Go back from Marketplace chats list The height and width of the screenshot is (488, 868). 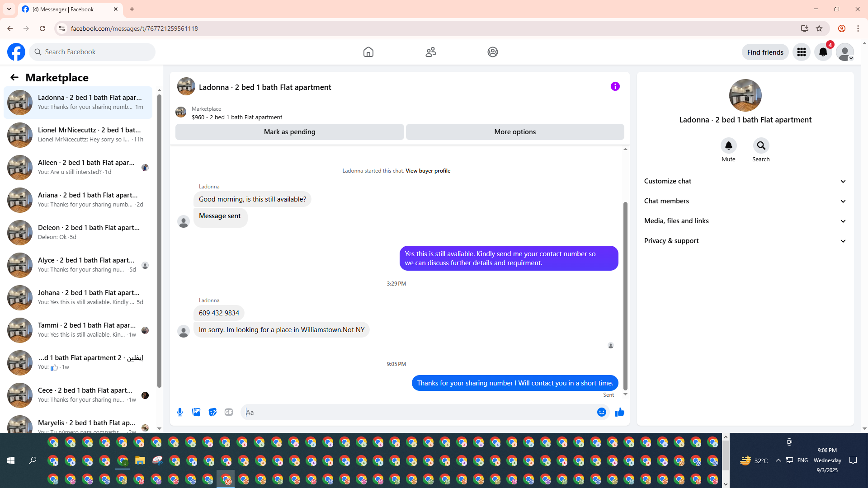(14, 77)
